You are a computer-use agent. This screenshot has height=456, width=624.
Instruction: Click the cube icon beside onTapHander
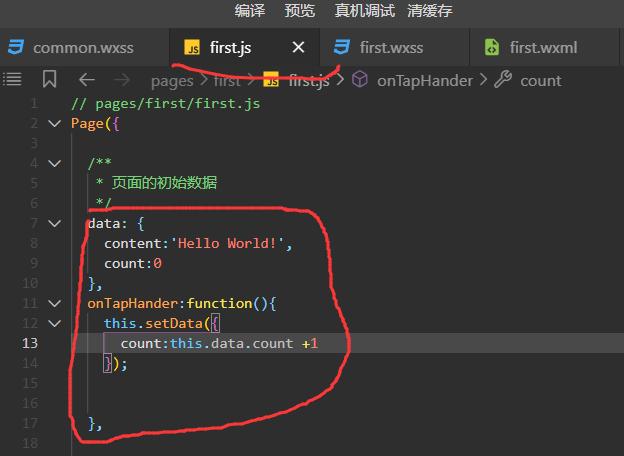coord(360,79)
